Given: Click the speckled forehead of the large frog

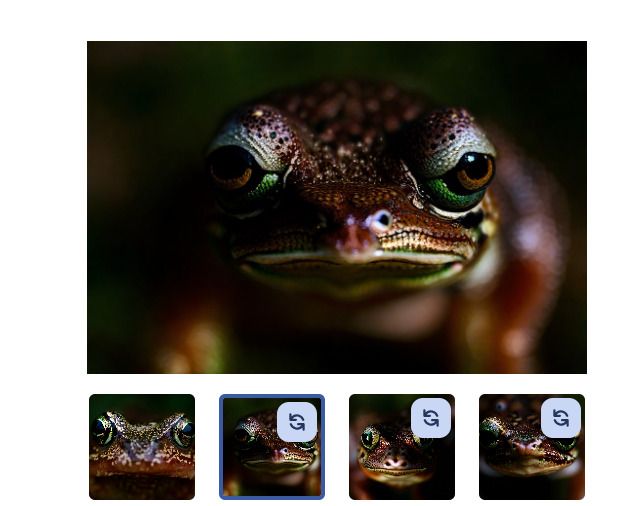Looking at the screenshot, I should click(349, 118).
